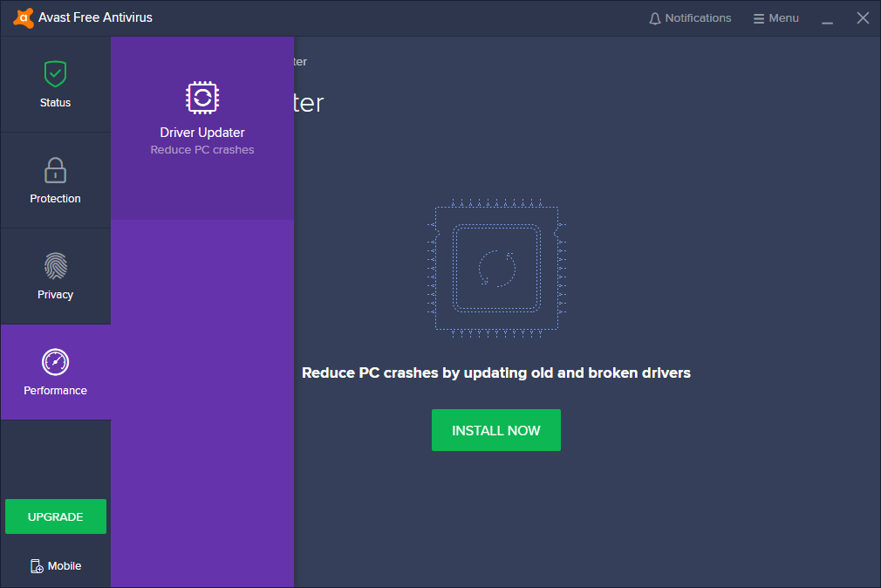Open Notifications bell
881x588 pixels.
690,18
